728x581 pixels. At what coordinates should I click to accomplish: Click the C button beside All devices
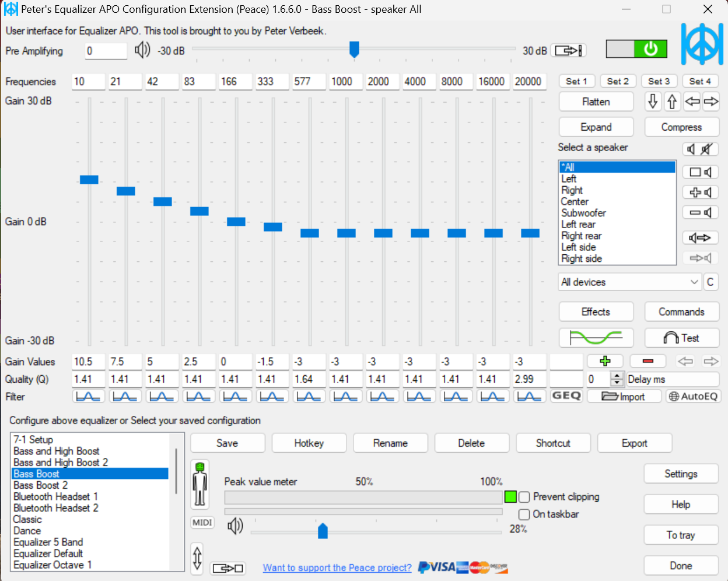[710, 282]
